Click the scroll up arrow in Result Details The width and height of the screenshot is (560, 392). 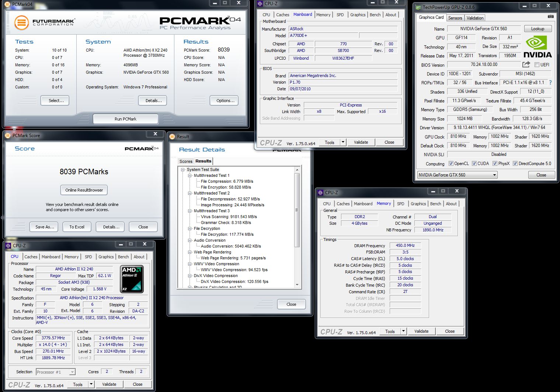pos(297,170)
